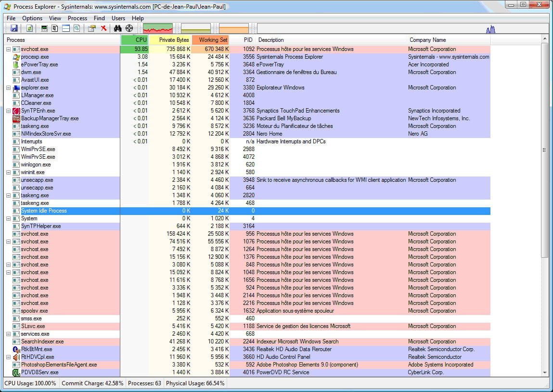The width and height of the screenshot is (553, 392).
Task: Click the spoolsv.exe generic window icon
Action: (16, 311)
